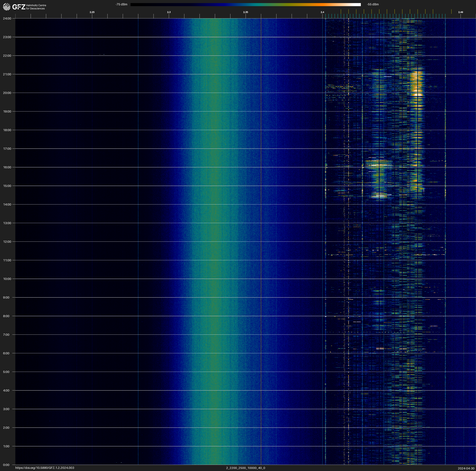Click the 0:00 time axis label

pos(6,465)
